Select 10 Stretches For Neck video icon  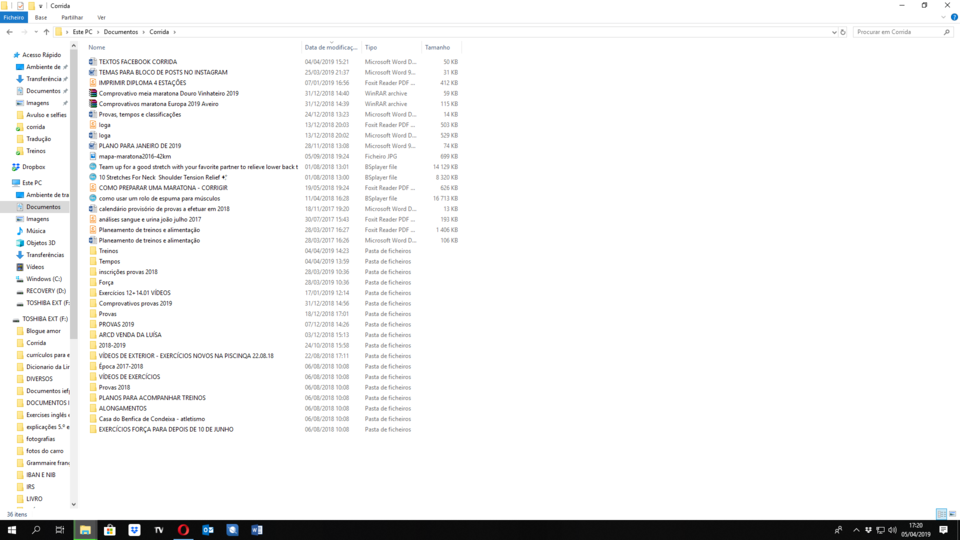click(x=92, y=177)
